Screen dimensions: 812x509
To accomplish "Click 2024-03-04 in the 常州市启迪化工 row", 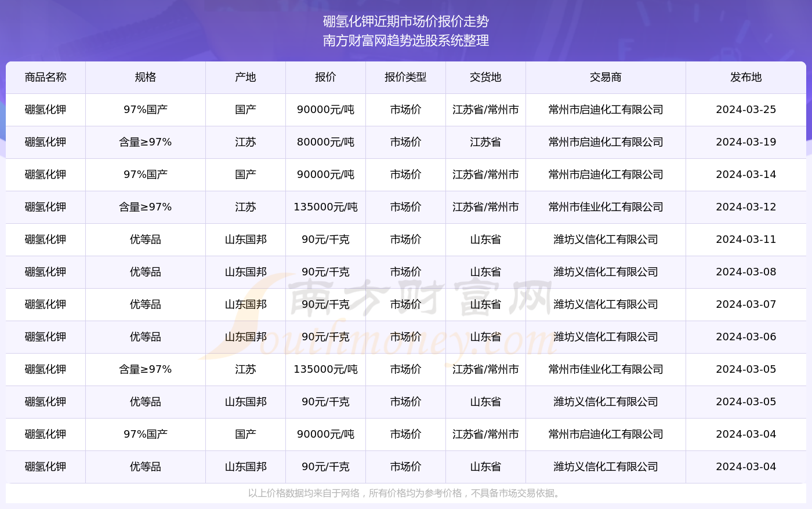I will [x=746, y=434].
